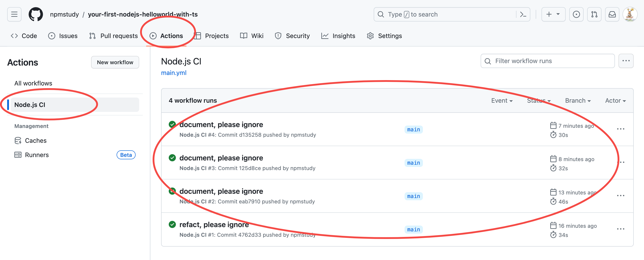Open the user avatar menu

tap(630, 14)
